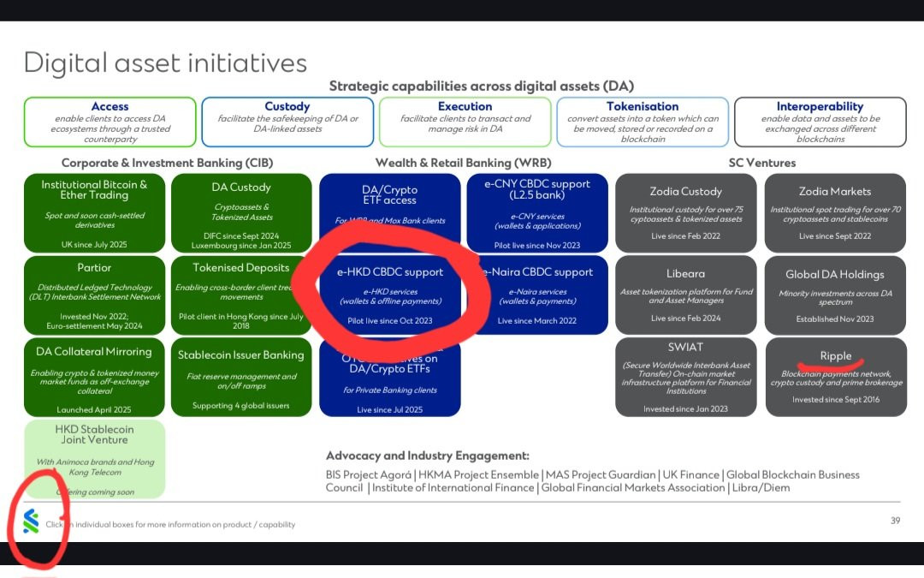Click the SC Ventures heading
The width and height of the screenshot is (924, 578).
(x=762, y=163)
